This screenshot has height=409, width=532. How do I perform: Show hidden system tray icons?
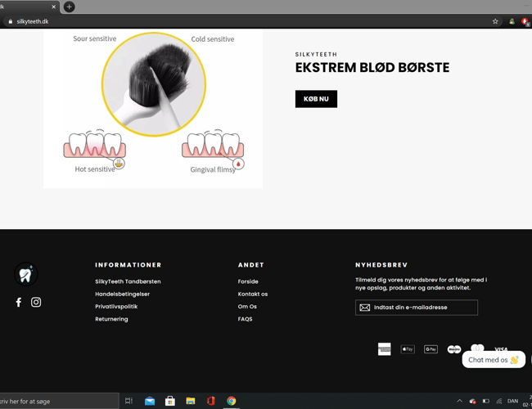point(459,401)
